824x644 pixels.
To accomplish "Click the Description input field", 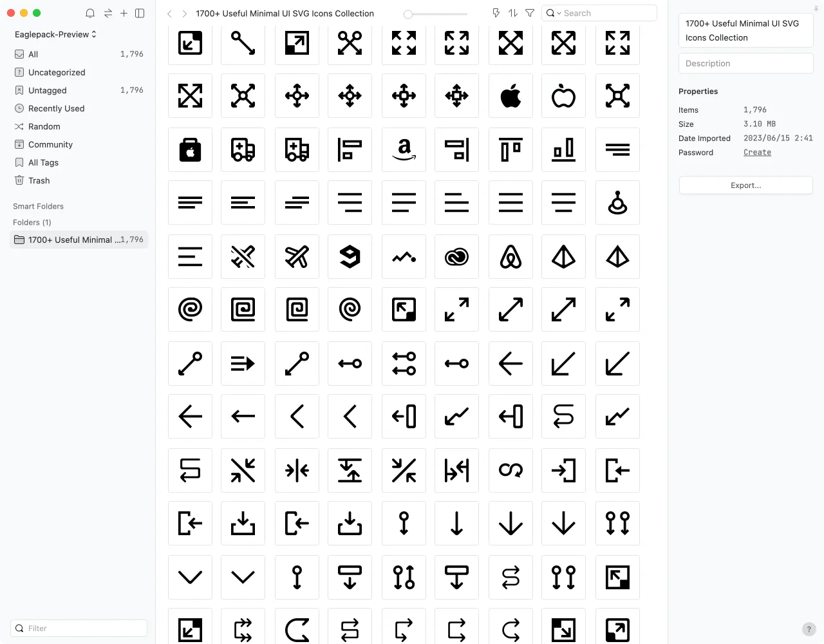I will coord(745,64).
